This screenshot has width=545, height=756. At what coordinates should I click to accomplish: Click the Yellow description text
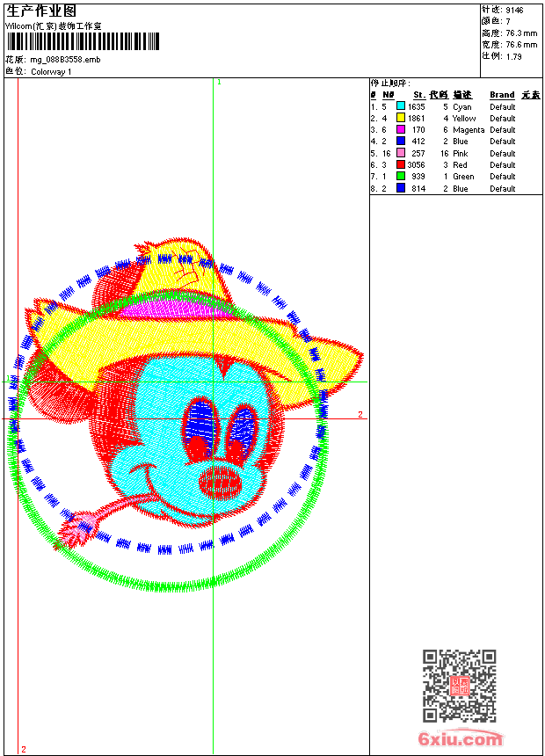[464, 118]
